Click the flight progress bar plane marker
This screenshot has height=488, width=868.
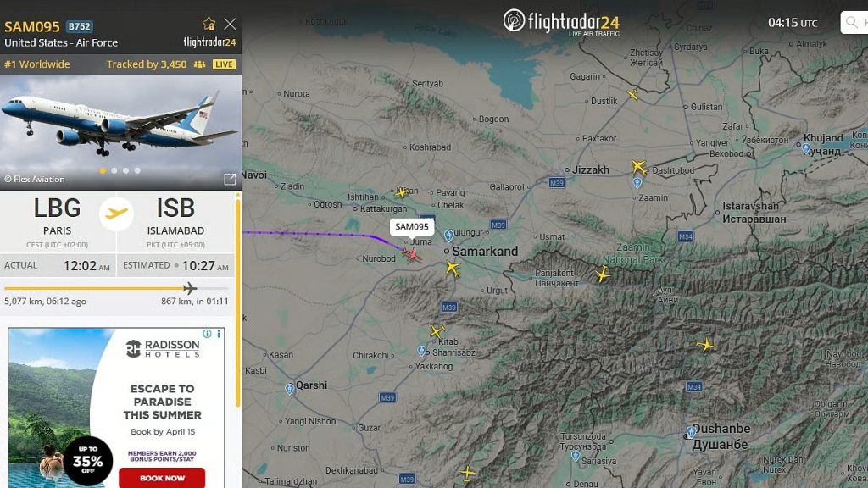point(189,288)
